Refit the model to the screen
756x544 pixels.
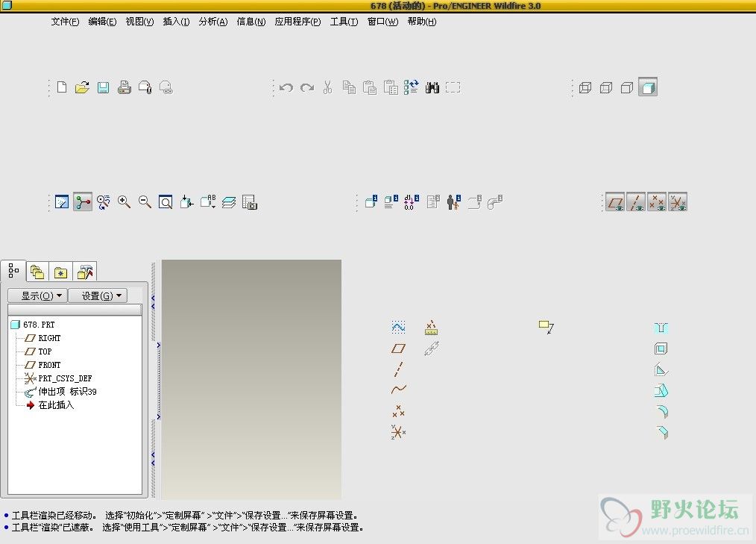click(x=166, y=201)
